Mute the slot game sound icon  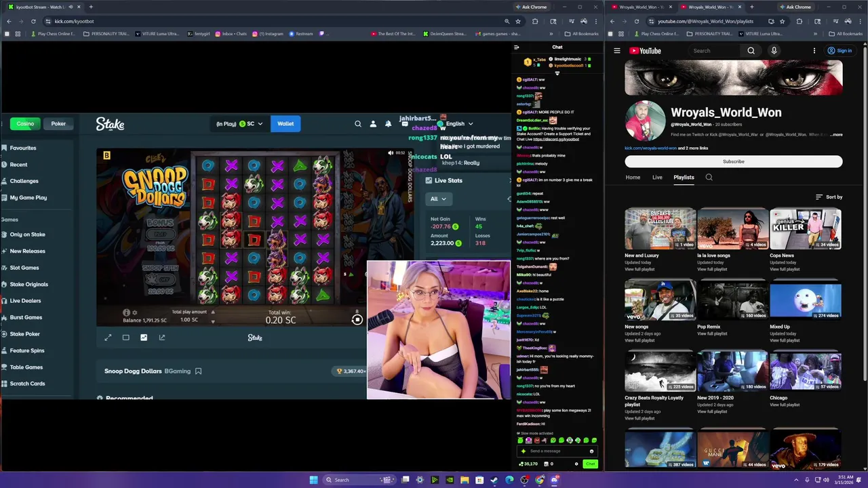(391, 153)
